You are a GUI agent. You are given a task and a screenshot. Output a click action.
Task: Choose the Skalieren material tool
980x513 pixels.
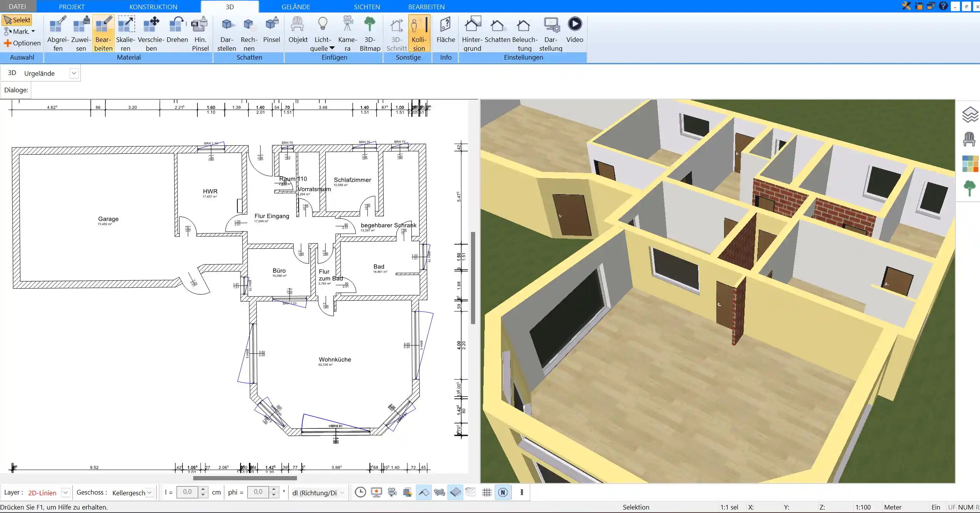pos(126,33)
